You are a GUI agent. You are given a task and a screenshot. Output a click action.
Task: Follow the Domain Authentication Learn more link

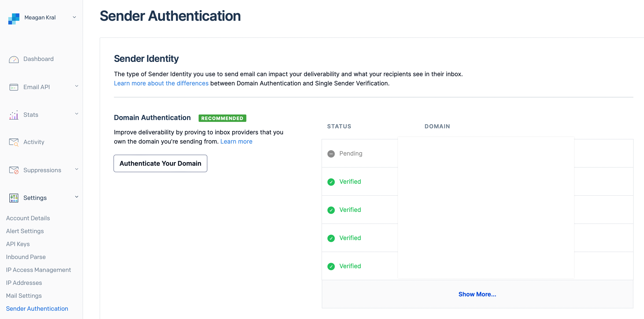point(236,141)
